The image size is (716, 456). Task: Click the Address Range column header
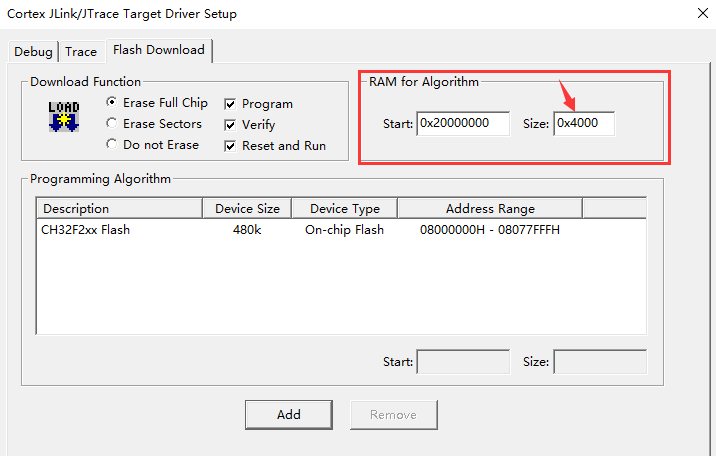489,208
